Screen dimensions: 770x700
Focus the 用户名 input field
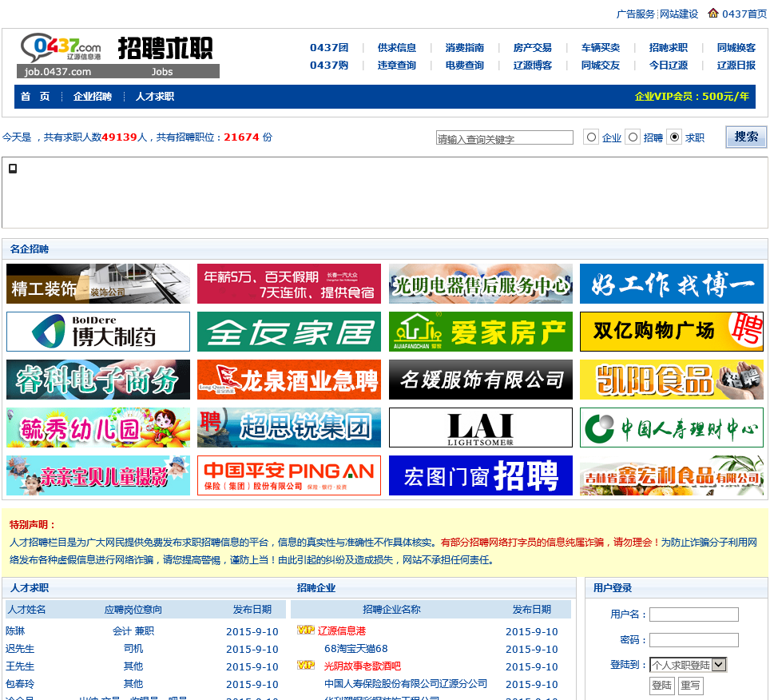pos(694,614)
